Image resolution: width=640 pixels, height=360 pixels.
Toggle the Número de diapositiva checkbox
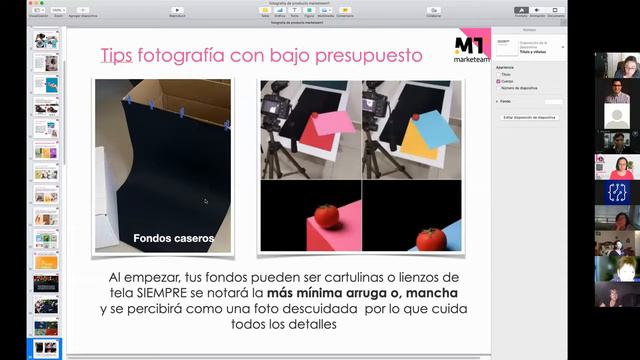click(498, 88)
